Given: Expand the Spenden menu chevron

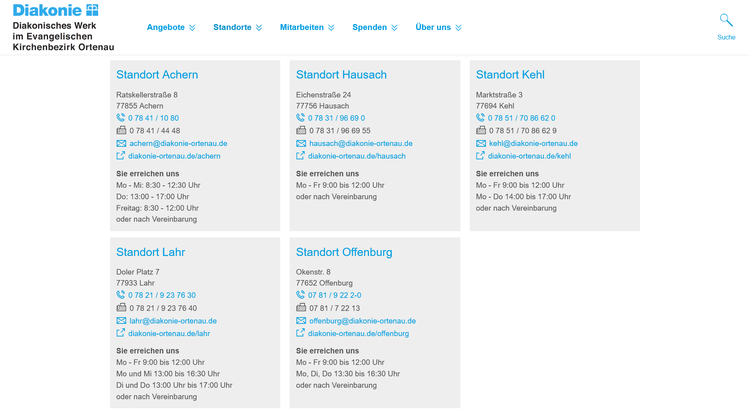Looking at the screenshot, I should (394, 28).
